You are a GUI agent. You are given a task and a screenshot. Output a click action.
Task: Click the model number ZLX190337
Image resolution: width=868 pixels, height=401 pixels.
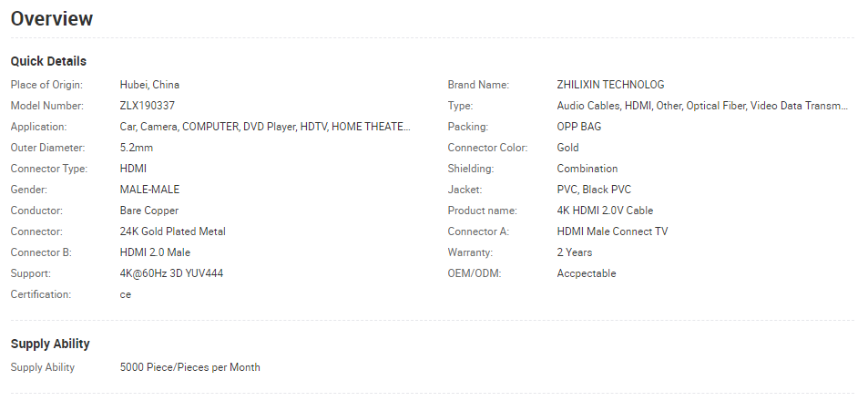click(x=148, y=106)
